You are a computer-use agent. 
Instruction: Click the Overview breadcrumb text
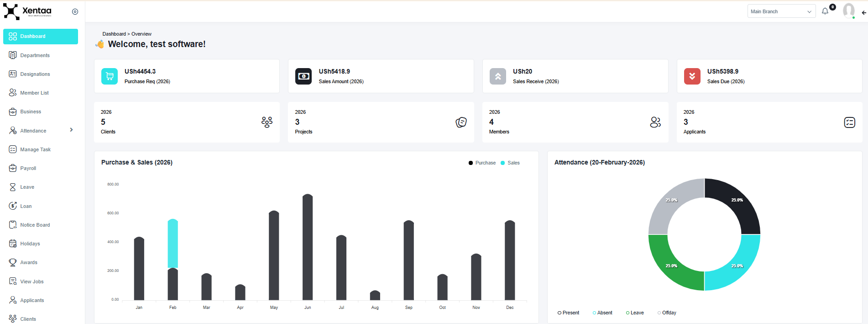[141, 34]
